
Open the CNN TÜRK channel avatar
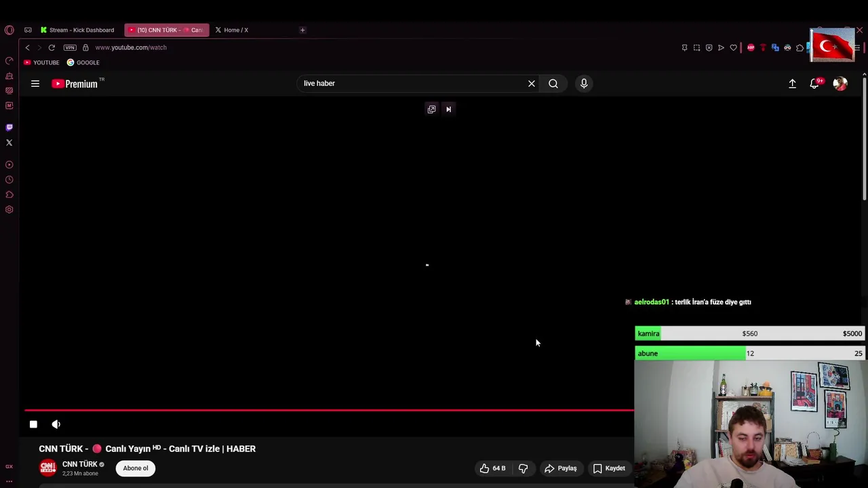tap(47, 468)
